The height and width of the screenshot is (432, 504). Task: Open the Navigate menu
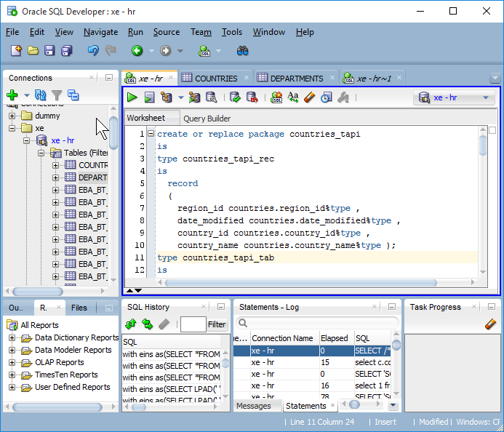[x=100, y=32]
